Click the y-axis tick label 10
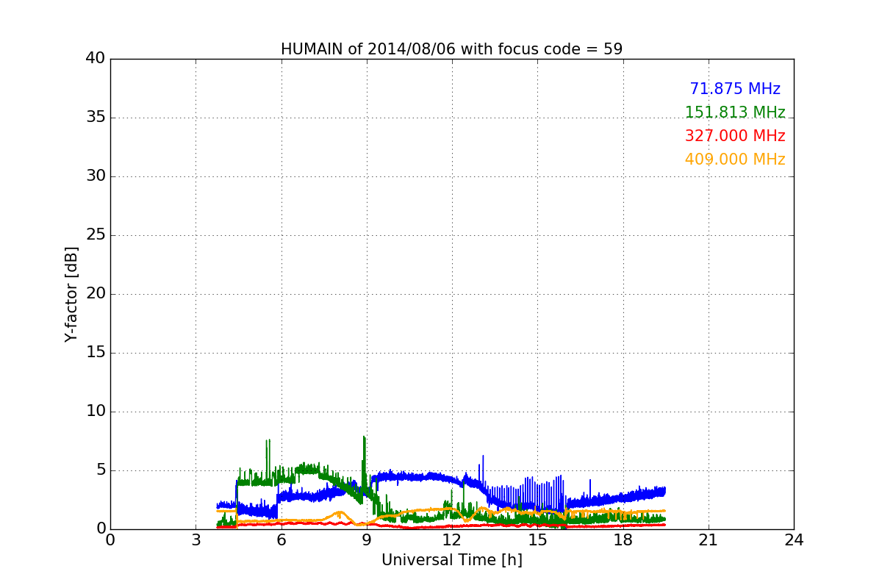 click(96, 412)
